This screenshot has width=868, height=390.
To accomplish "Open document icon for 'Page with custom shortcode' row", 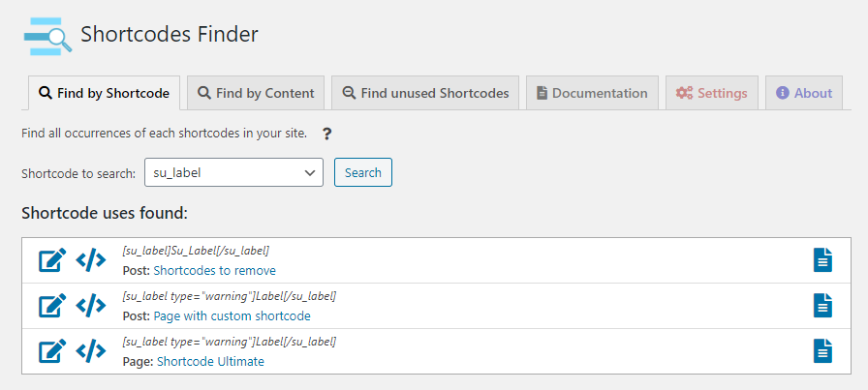I will (x=821, y=306).
